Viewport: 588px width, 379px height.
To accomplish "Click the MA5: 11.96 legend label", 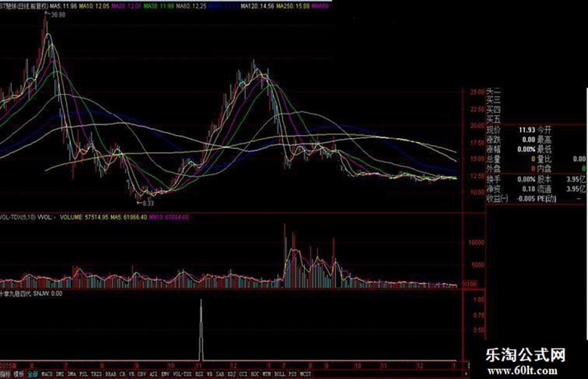I will pyautogui.click(x=63, y=6).
